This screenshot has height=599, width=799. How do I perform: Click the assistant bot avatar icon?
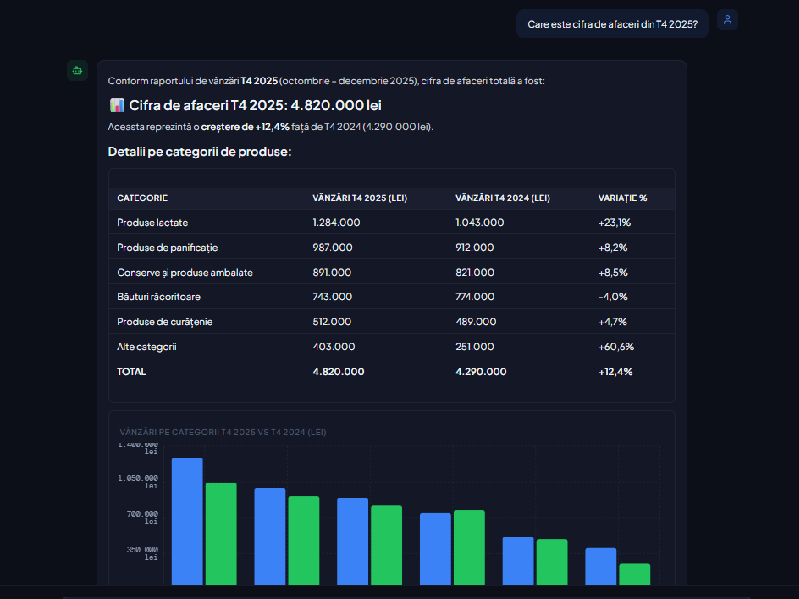[77, 70]
